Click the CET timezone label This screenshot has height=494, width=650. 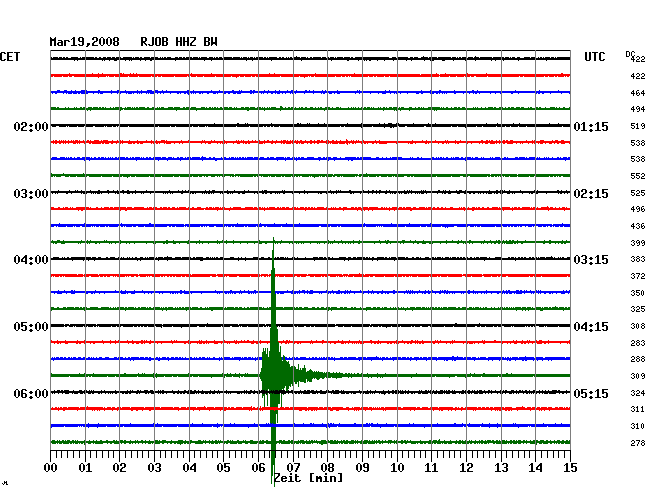[10, 57]
